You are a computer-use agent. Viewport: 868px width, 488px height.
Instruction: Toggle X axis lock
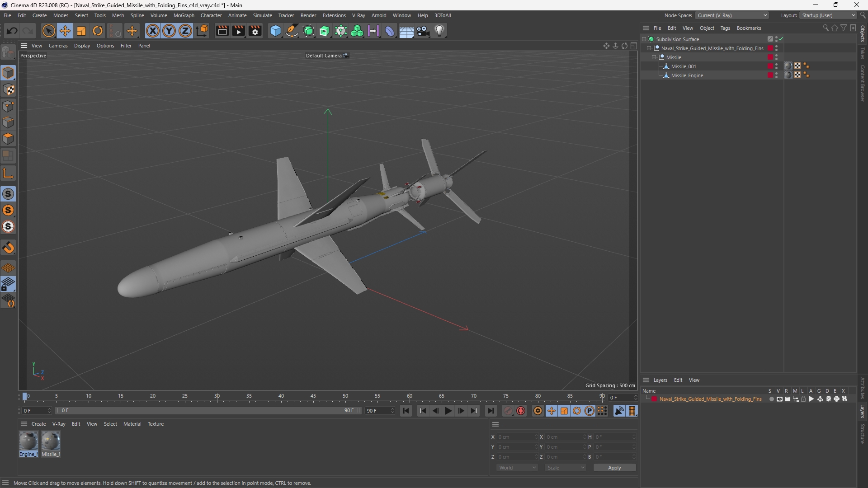click(x=153, y=31)
